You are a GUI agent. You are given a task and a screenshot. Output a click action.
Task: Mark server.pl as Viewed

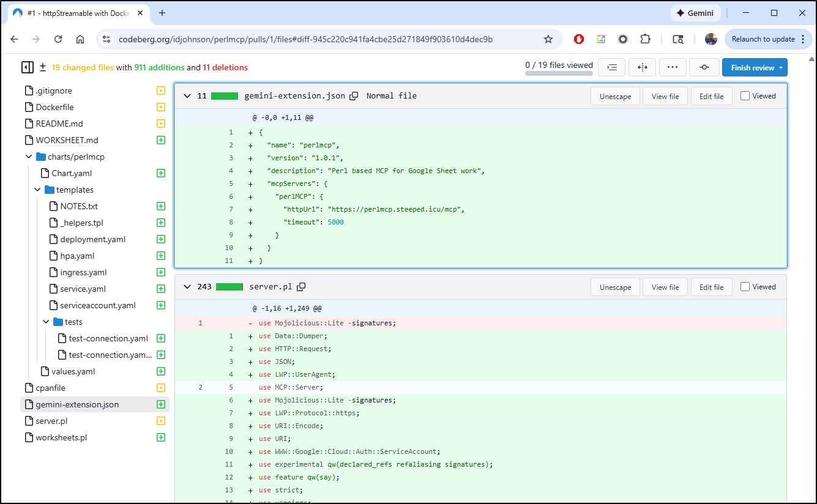coord(745,287)
